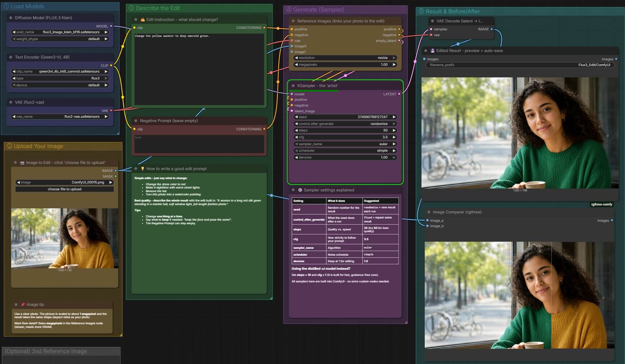This screenshot has height=364, width=625.
Task: Click the Edited Result green sweater preview
Action: pyautogui.click(x=520, y=133)
